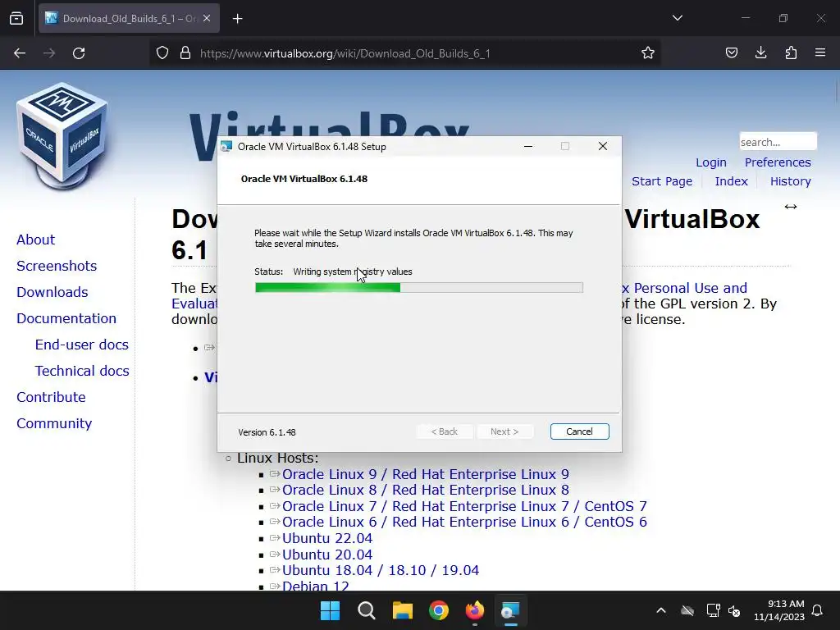Switch to Firefox on the taskbar
This screenshot has width=840, height=630.
[475, 610]
